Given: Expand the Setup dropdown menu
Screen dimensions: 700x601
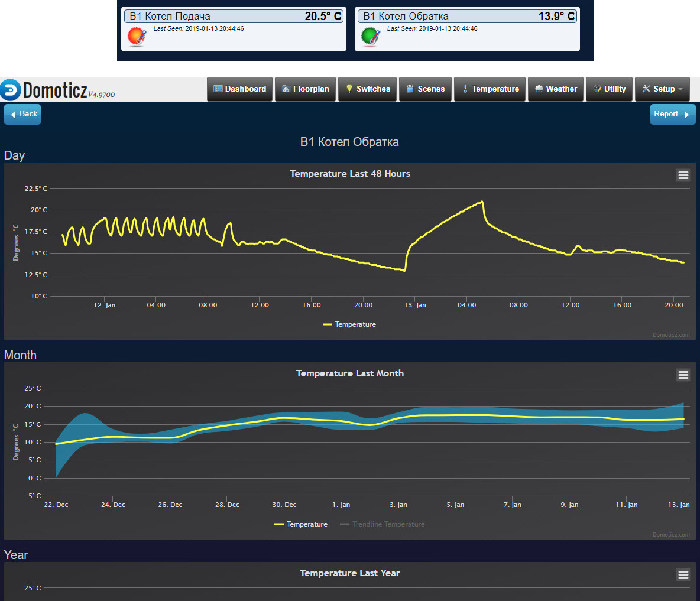Looking at the screenshot, I should [x=663, y=89].
